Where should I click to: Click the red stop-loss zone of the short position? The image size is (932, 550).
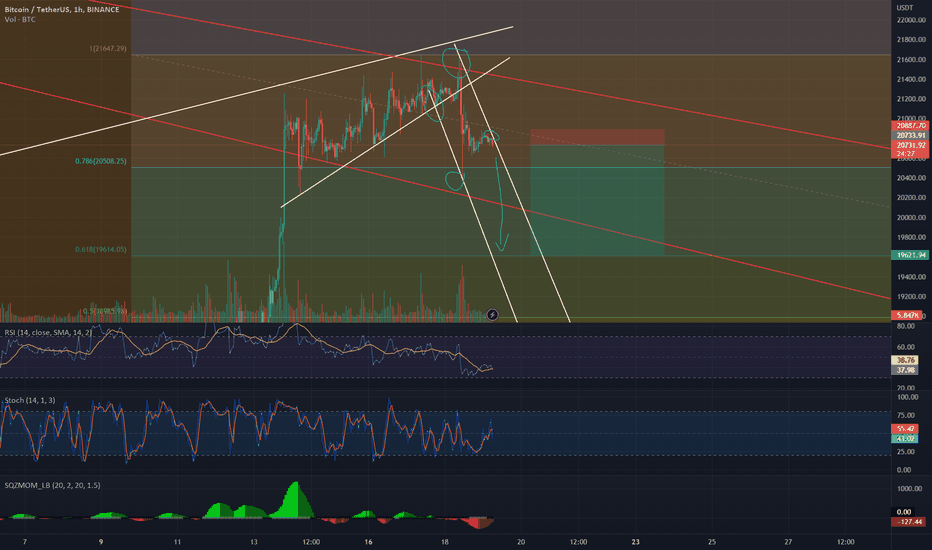point(597,137)
